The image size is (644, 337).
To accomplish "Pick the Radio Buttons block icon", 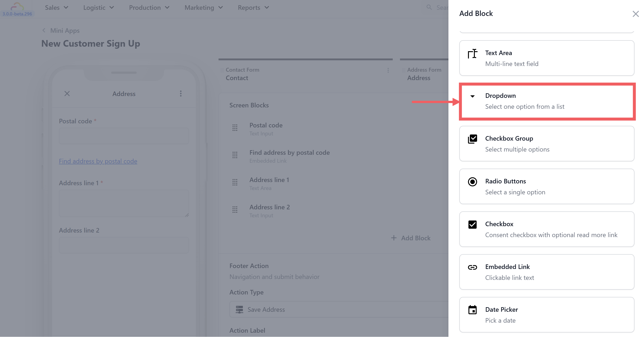I will pyautogui.click(x=472, y=182).
